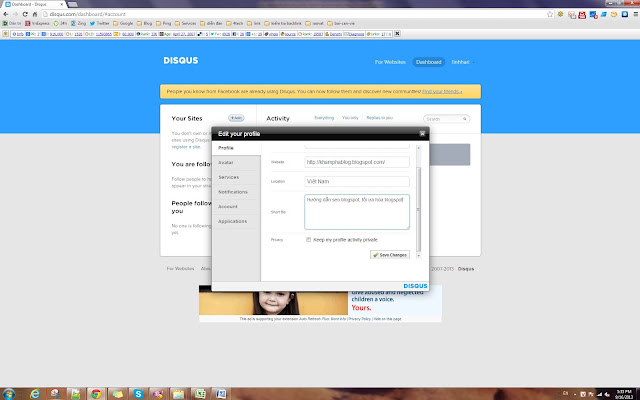
Task: Open the Services bookmarks folder
Action: [x=185, y=23]
